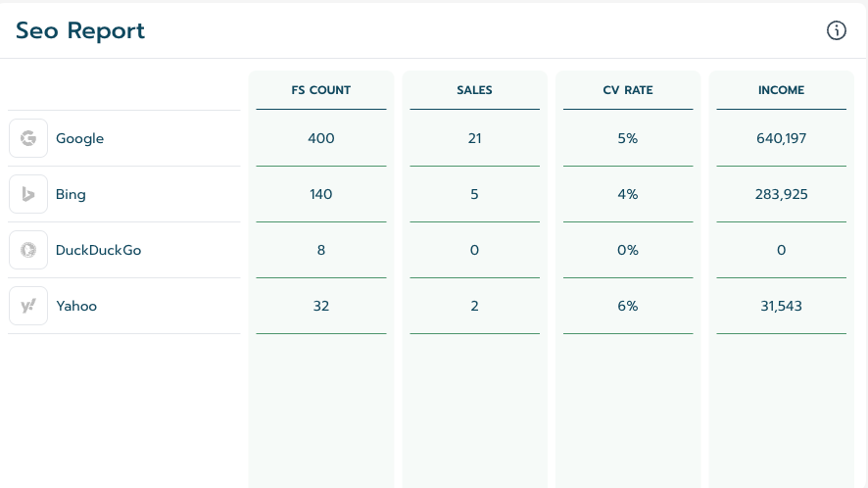Click the CV RATE column header
This screenshot has width=868, height=488.
(628, 90)
